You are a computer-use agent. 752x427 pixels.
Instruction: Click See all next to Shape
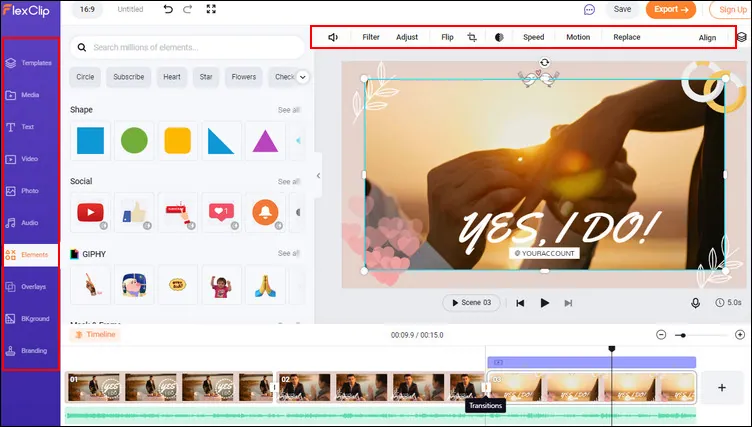point(289,110)
